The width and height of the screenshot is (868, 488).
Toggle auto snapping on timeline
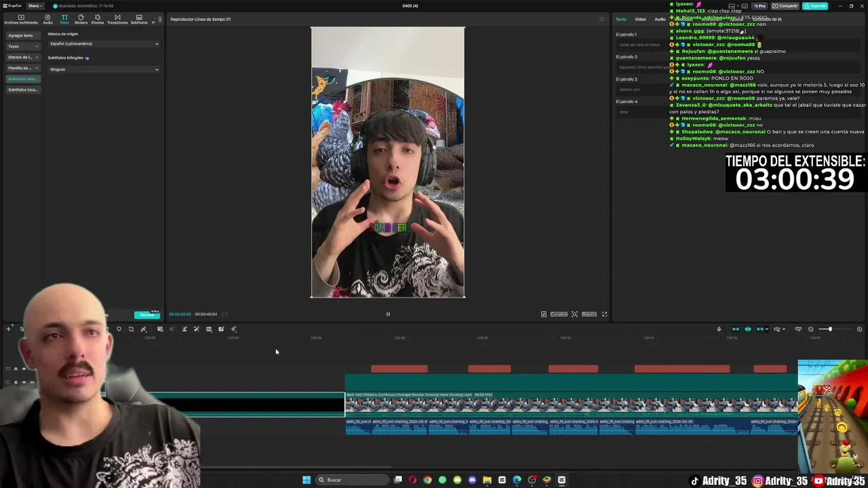tap(748, 329)
